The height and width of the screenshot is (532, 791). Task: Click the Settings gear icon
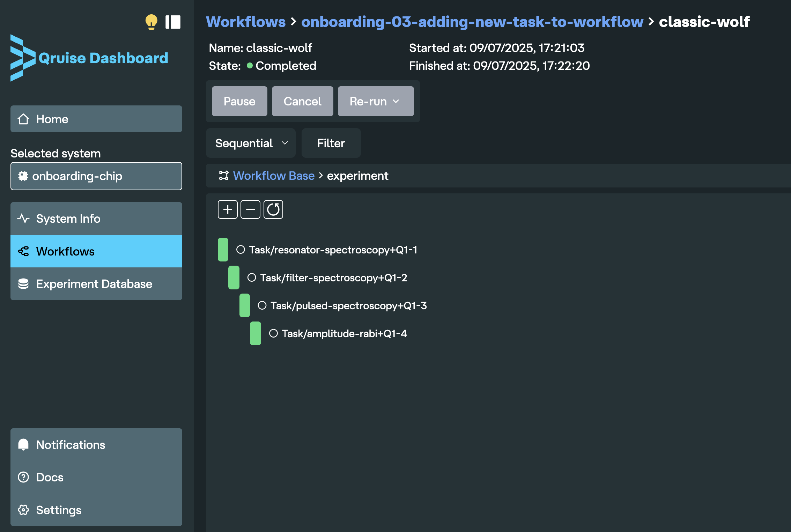click(23, 510)
